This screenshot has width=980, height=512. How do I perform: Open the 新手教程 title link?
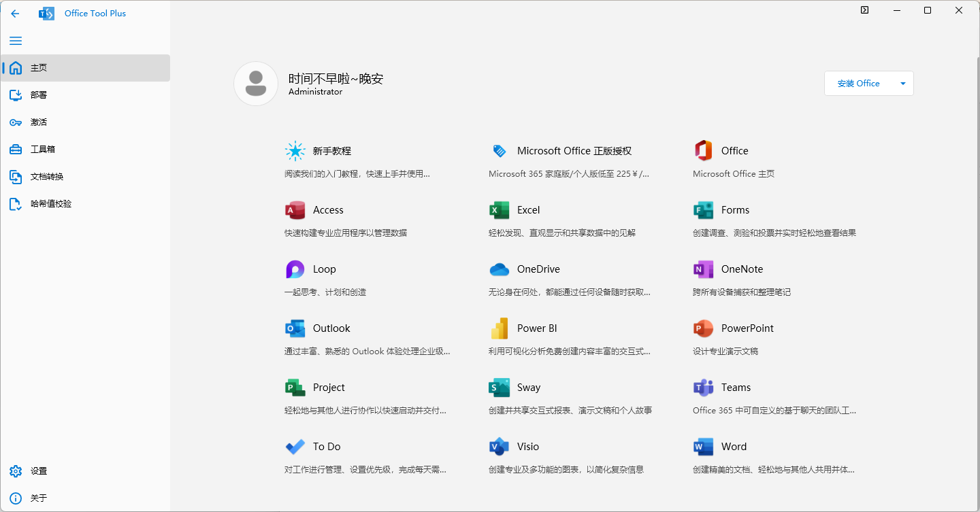(332, 151)
